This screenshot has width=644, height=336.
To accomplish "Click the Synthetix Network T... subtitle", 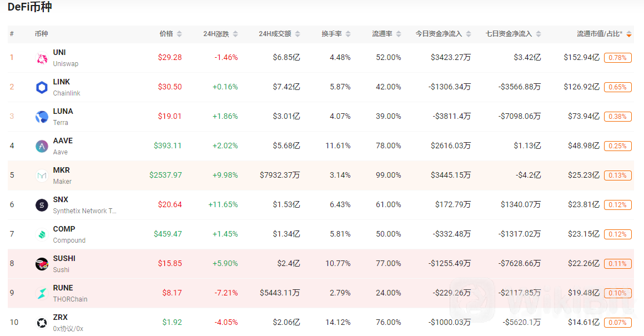I will pyautogui.click(x=84, y=211).
